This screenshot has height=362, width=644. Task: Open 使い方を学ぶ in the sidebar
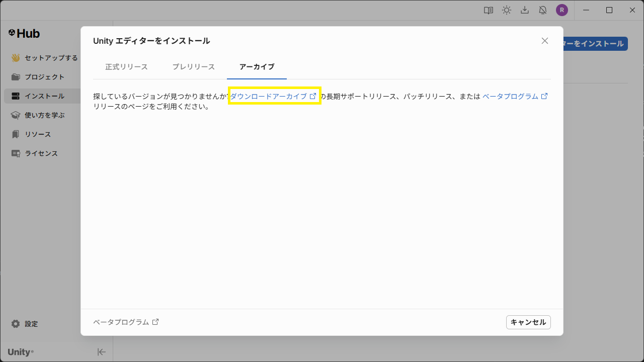click(44, 115)
